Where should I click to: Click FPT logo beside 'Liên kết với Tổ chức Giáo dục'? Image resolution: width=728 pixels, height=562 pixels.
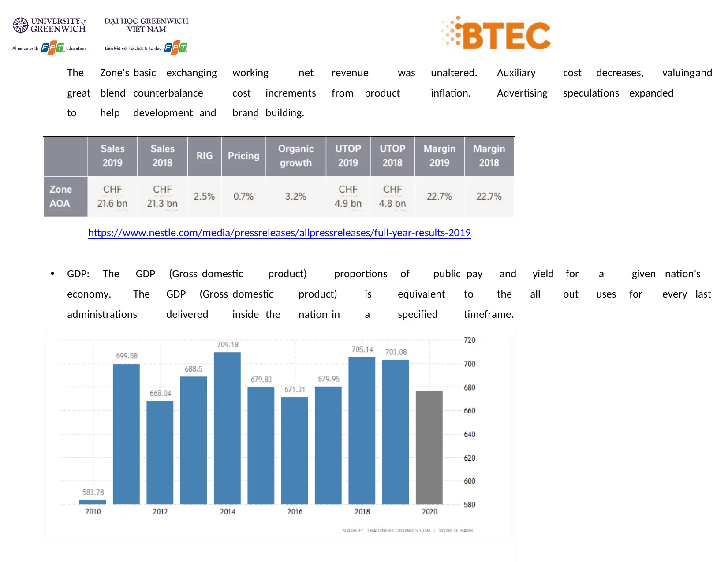point(176,48)
